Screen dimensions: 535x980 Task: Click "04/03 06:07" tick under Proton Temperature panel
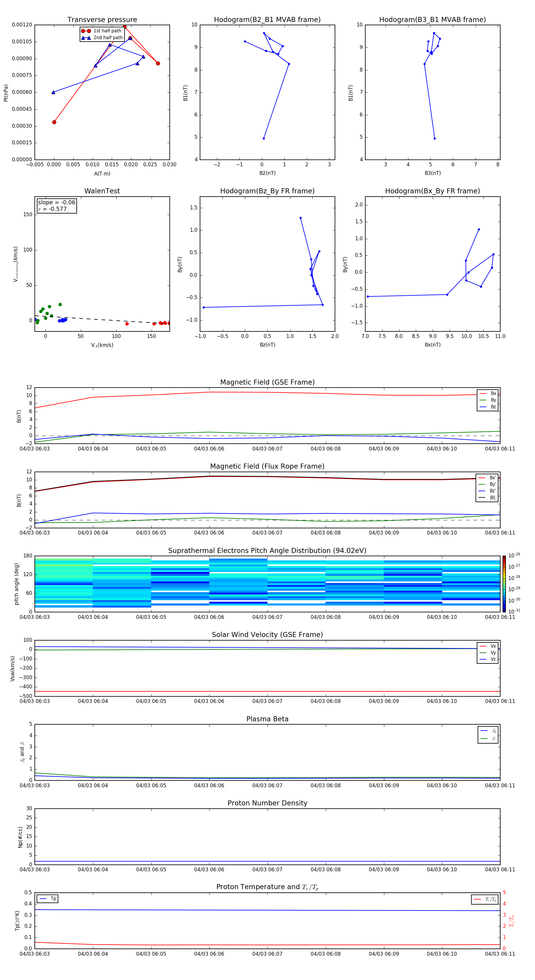(x=267, y=954)
